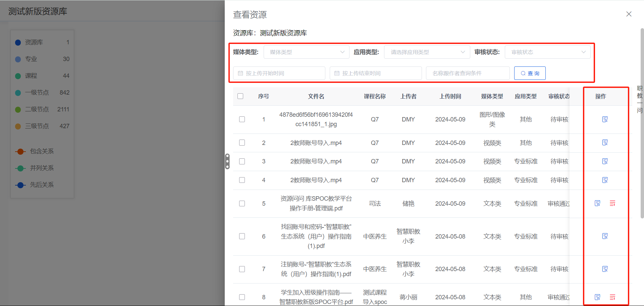Click file name 注销账号 操作指南(1).pdf

click(316, 269)
